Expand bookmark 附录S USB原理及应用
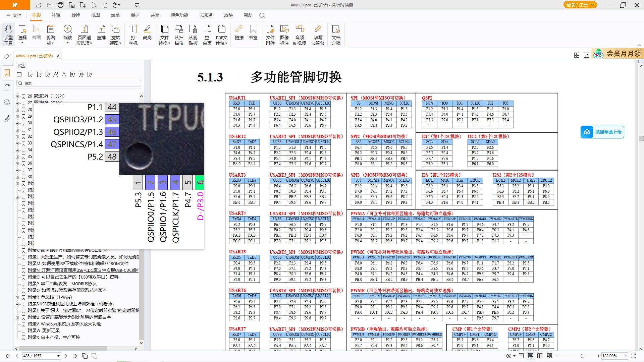Screen dimensions: 644x362 pos(17,304)
